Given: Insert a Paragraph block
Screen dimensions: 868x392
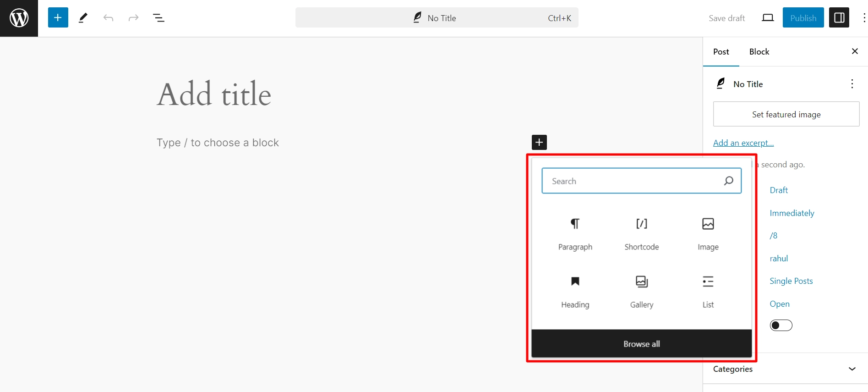Looking at the screenshot, I should (575, 234).
